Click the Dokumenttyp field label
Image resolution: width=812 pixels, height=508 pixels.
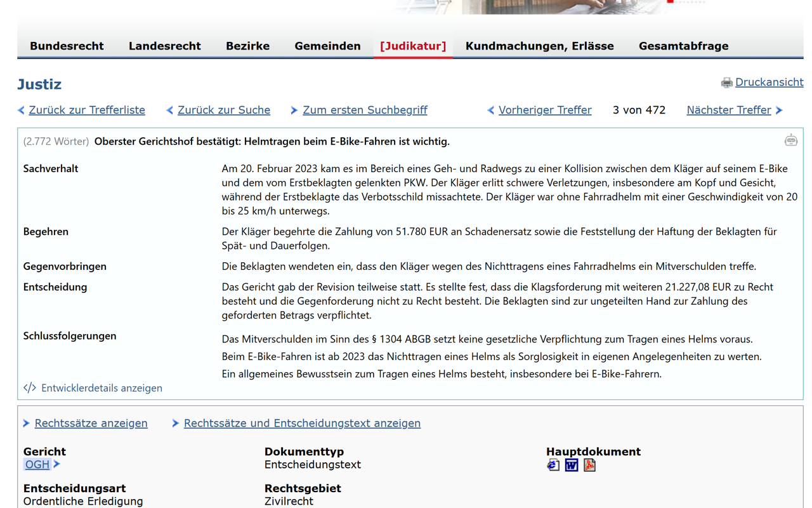click(x=304, y=451)
